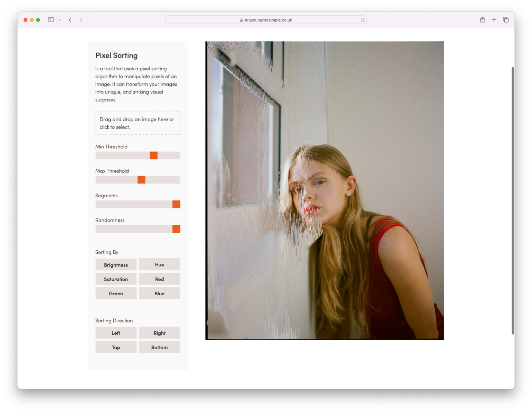
Task: Click the page vertical scrollbar
Action: click(513, 201)
